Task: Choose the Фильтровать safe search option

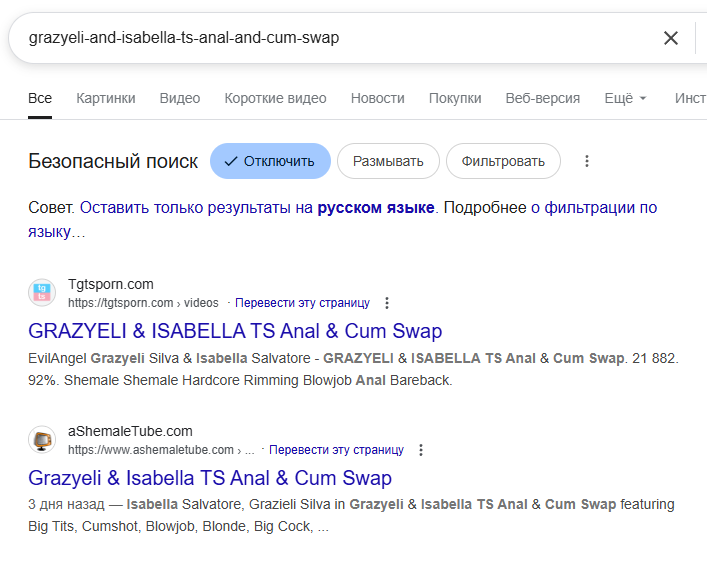Action: (x=503, y=161)
